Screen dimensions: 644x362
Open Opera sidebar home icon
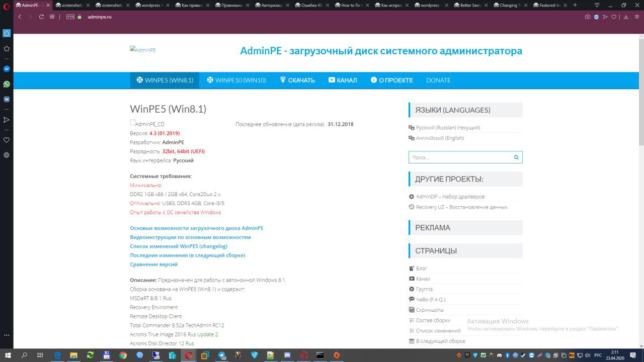coord(7,33)
